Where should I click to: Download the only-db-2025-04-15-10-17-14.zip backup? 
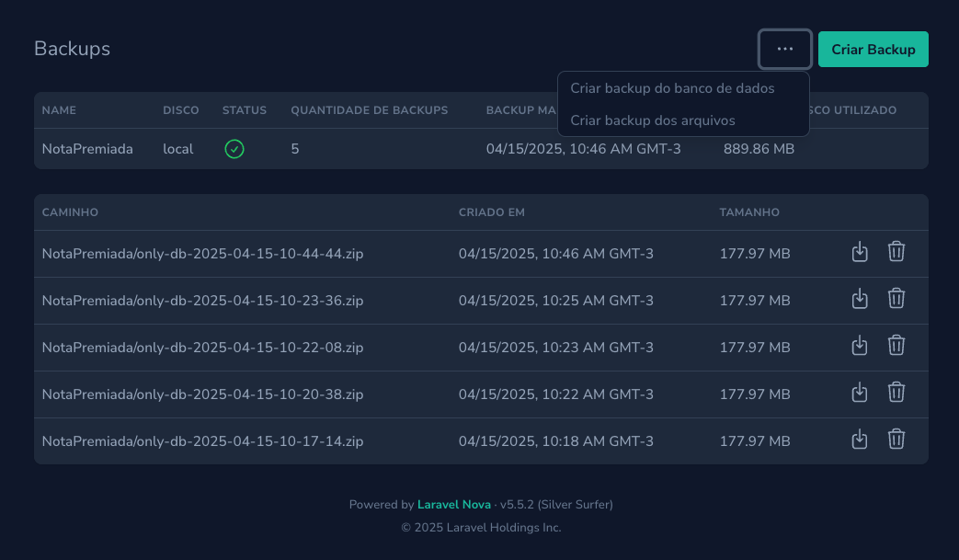point(860,440)
